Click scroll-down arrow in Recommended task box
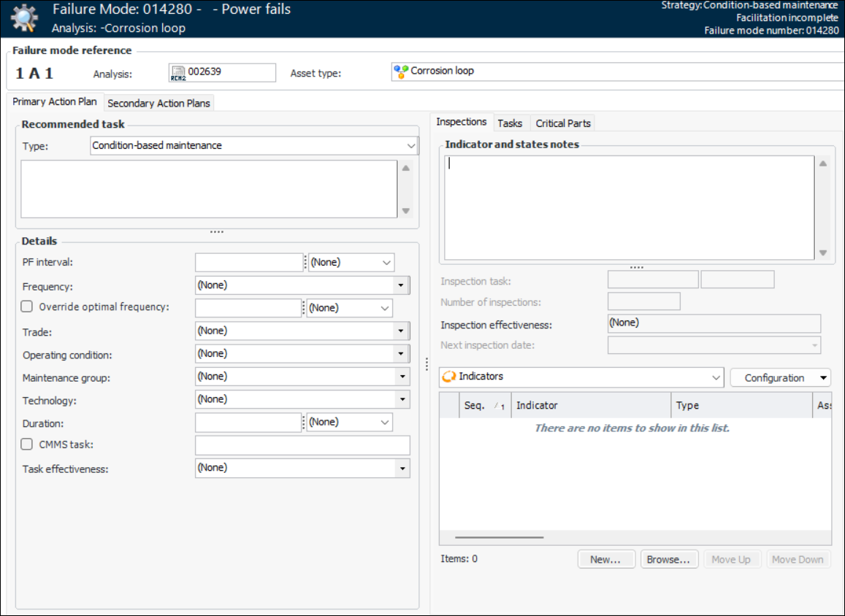Viewport: 845px width, 616px height. point(406,211)
